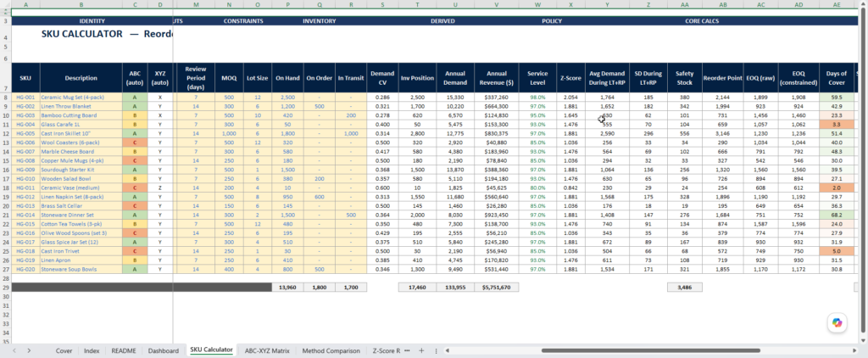Switch to the Index sheet tab

(92, 351)
